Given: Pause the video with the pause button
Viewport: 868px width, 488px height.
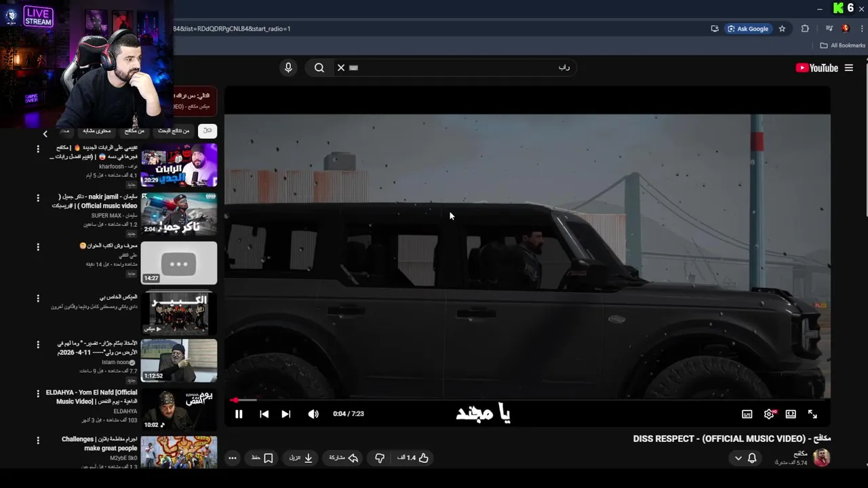Looking at the screenshot, I should pos(239,414).
